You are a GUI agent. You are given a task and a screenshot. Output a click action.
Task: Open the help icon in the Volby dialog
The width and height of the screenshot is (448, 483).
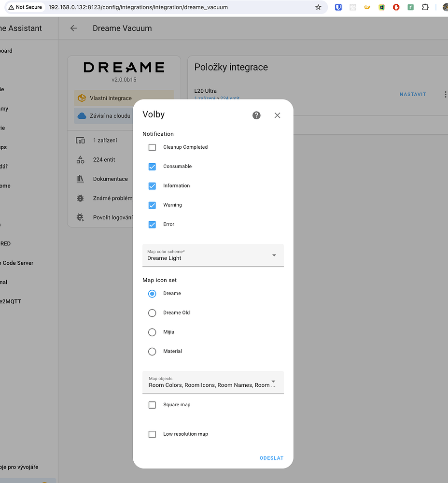click(x=256, y=115)
